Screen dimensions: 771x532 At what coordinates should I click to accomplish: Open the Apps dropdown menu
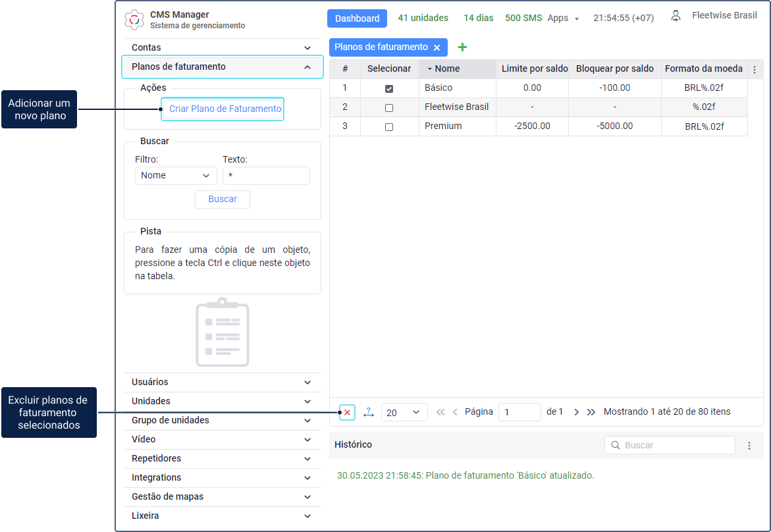563,18
